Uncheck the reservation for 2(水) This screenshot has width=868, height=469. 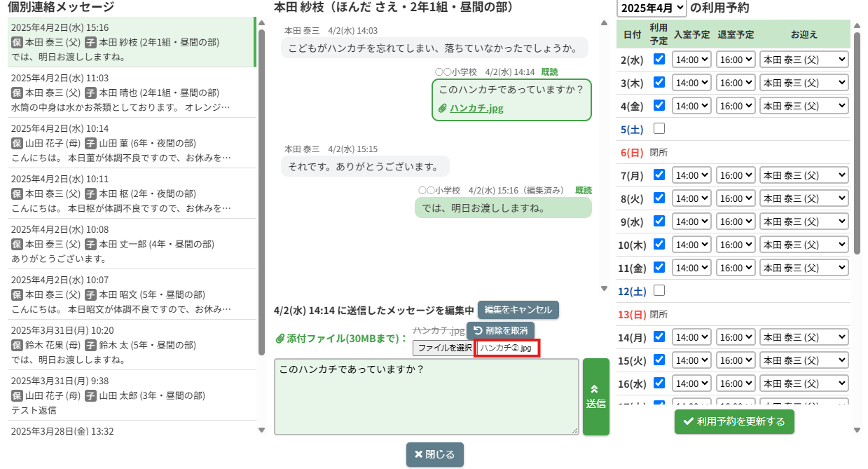point(659,60)
